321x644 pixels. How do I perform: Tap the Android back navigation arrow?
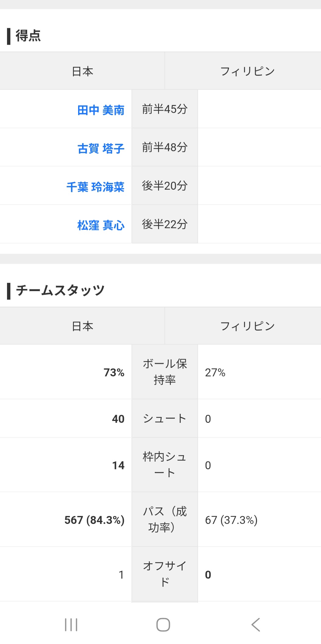pyautogui.click(x=256, y=624)
